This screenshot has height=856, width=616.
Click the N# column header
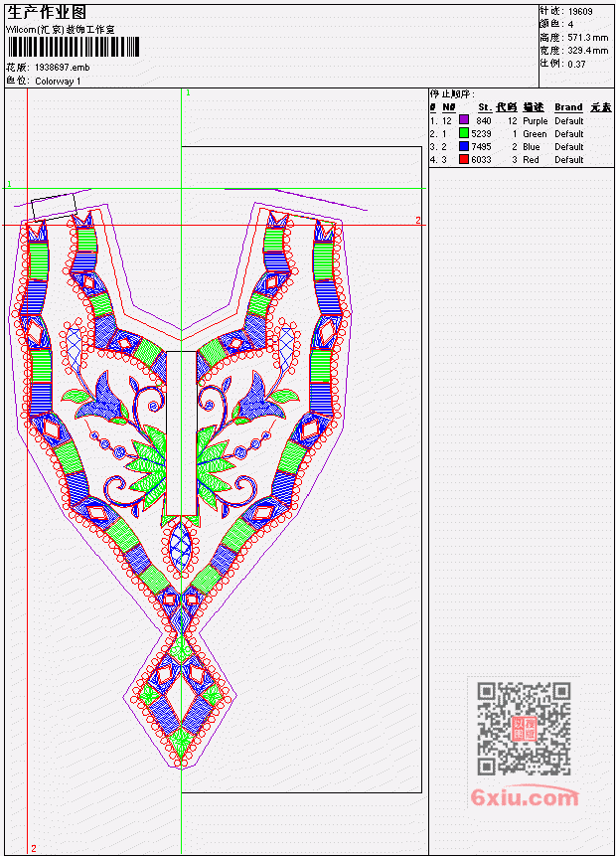(x=448, y=107)
